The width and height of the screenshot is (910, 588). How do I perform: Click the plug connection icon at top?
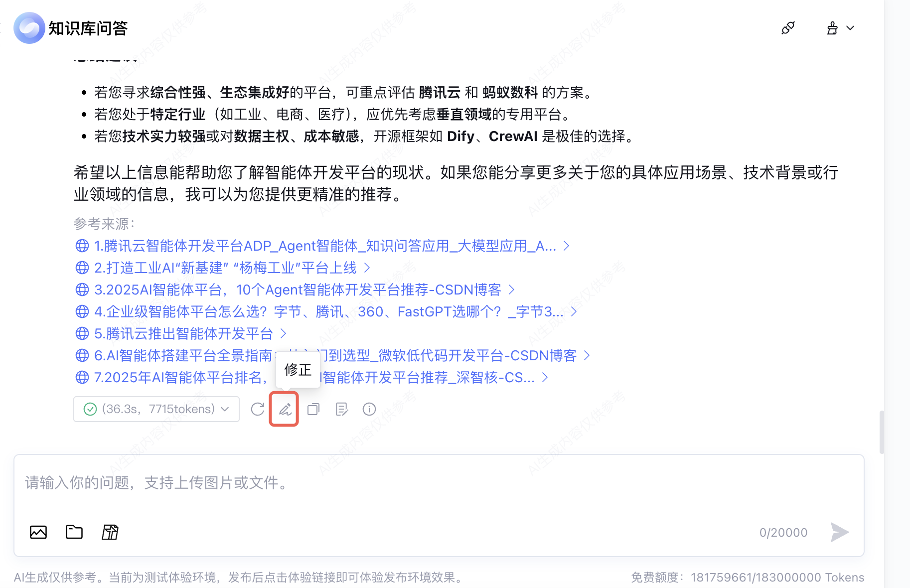click(788, 28)
